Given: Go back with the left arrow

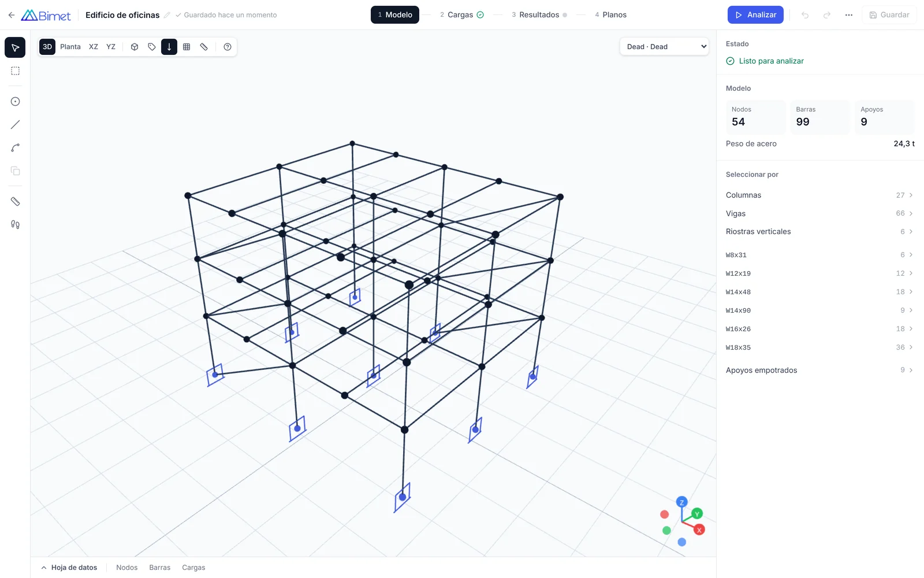Looking at the screenshot, I should (12, 15).
